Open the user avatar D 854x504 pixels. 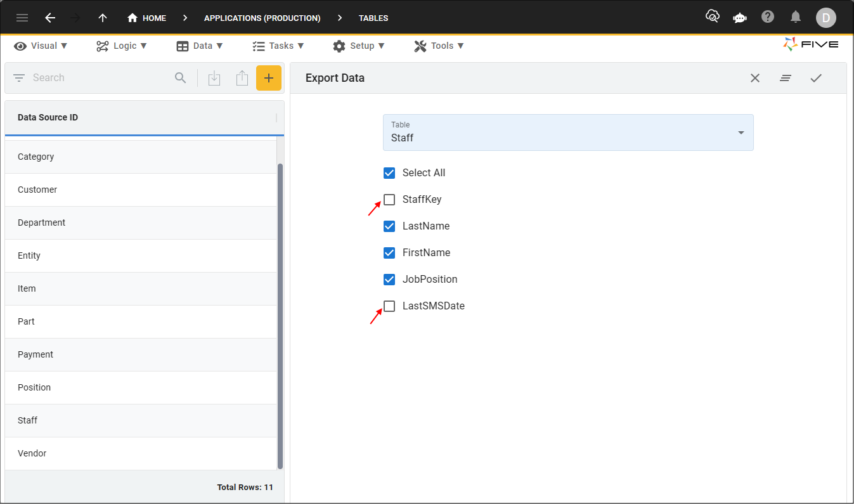pyautogui.click(x=825, y=18)
